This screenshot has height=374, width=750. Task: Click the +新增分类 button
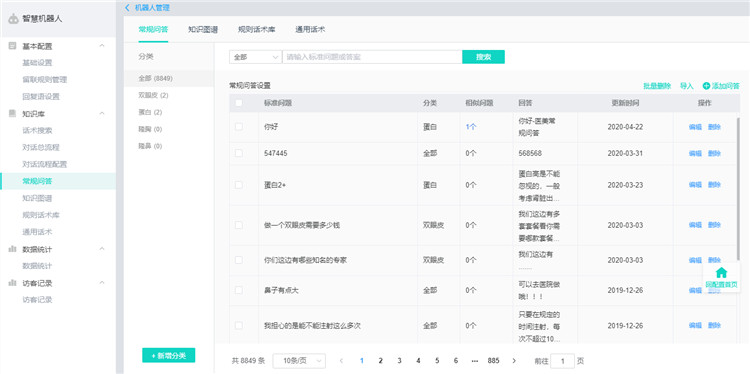[168, 355]
